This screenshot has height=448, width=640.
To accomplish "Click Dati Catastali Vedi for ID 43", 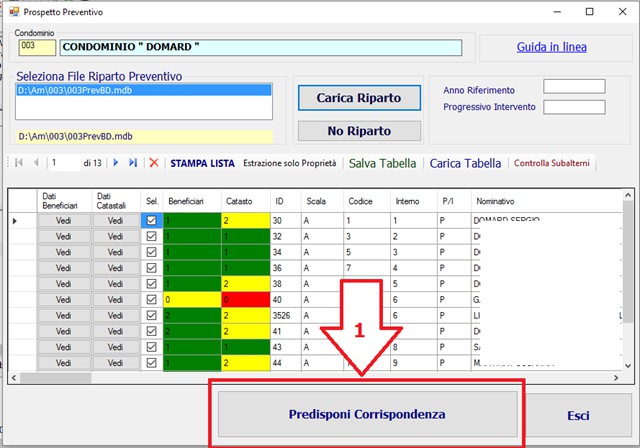I will point(116,347).
